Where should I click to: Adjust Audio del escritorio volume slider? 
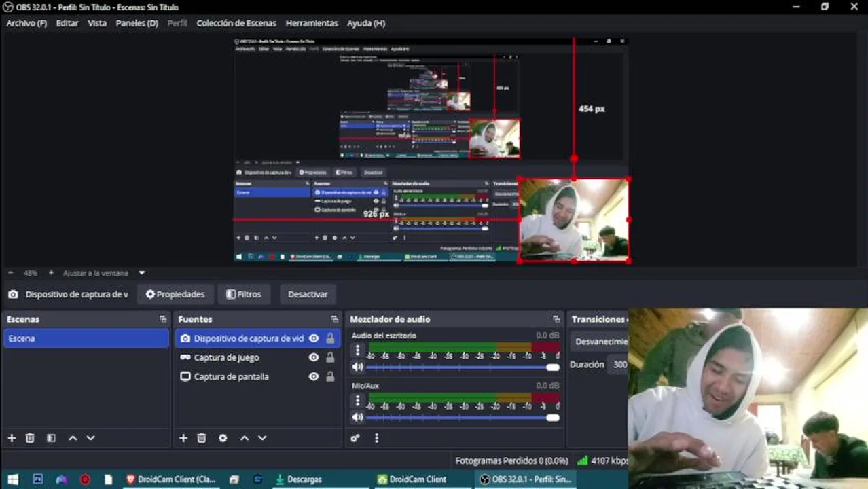click(x=463, y=367)
